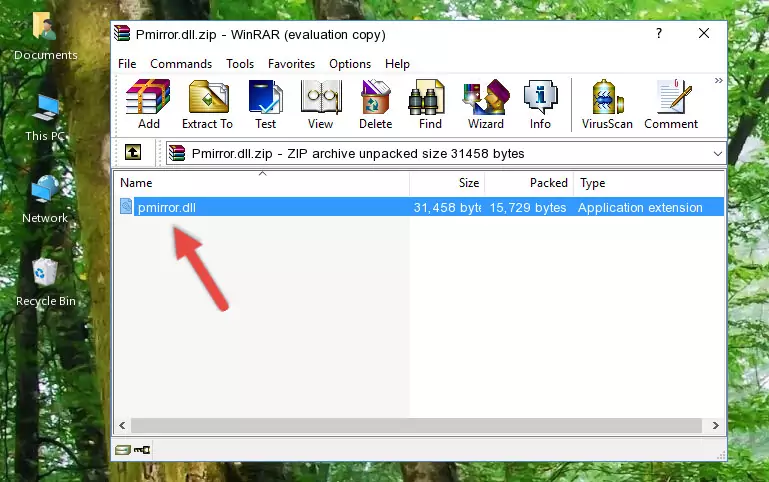Select the This PC desktop icon
Screen dimensions: 769x482
pos(45,118)
